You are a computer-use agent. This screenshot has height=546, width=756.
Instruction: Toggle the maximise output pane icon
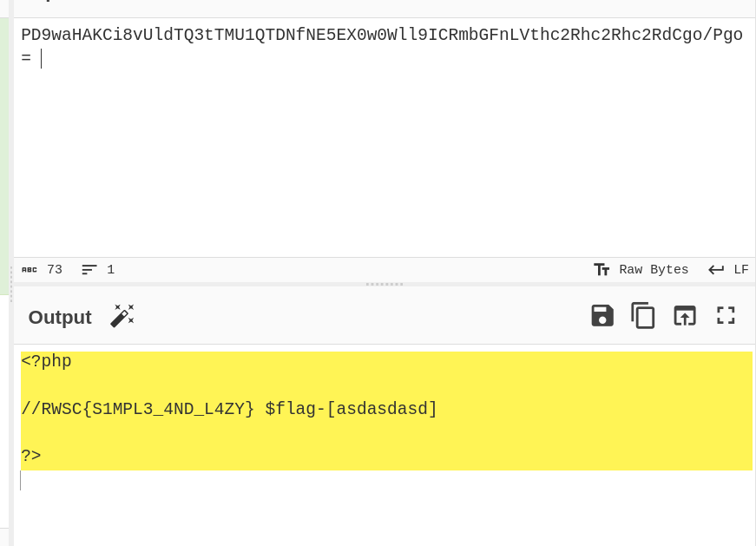(726, 316)
